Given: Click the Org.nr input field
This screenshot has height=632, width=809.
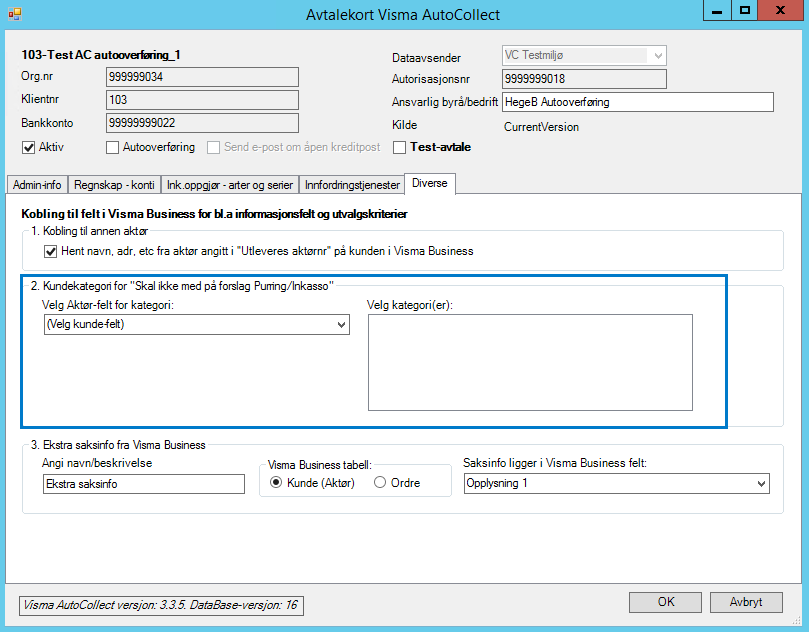Looking at the screenshot, I should pyautogui.click(x=202, y=77).
